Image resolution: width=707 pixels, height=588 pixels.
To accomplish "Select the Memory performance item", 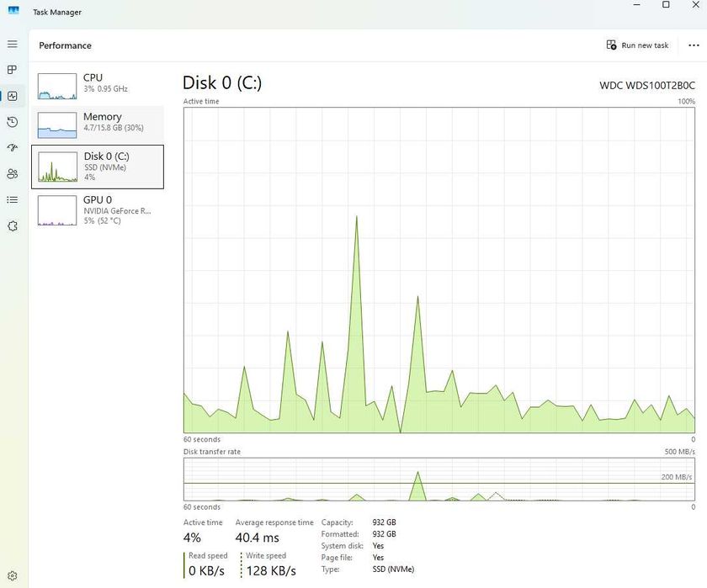I will (98, 124).
